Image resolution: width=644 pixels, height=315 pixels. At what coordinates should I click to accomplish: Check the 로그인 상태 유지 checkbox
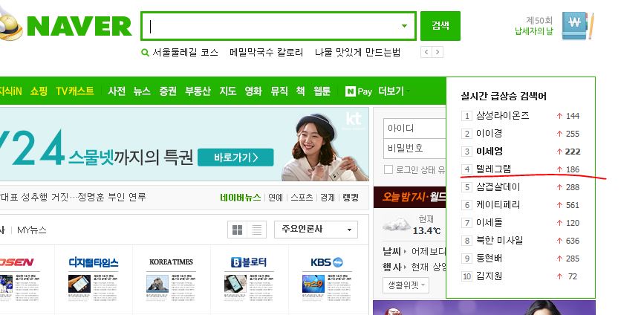coord(390,169)
